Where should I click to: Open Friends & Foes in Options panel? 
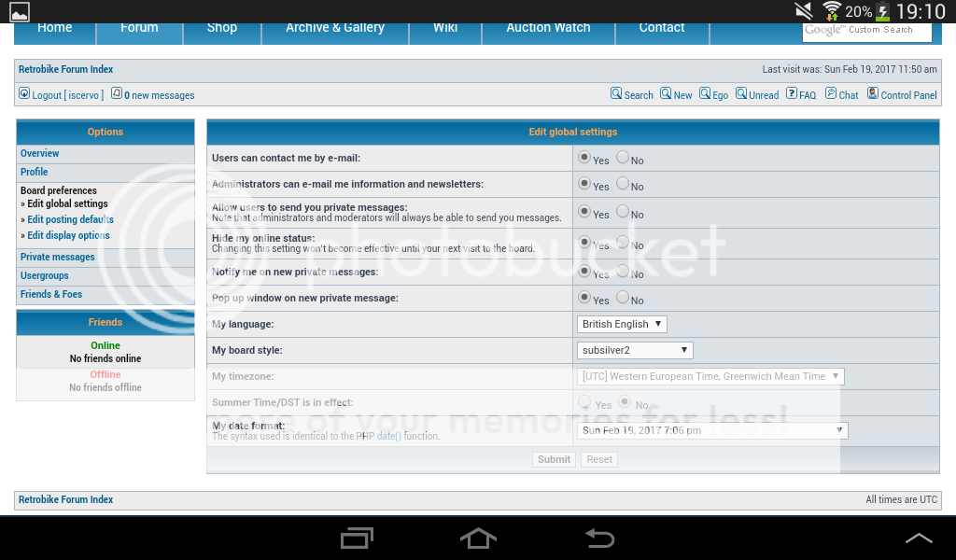click(51, 294)
